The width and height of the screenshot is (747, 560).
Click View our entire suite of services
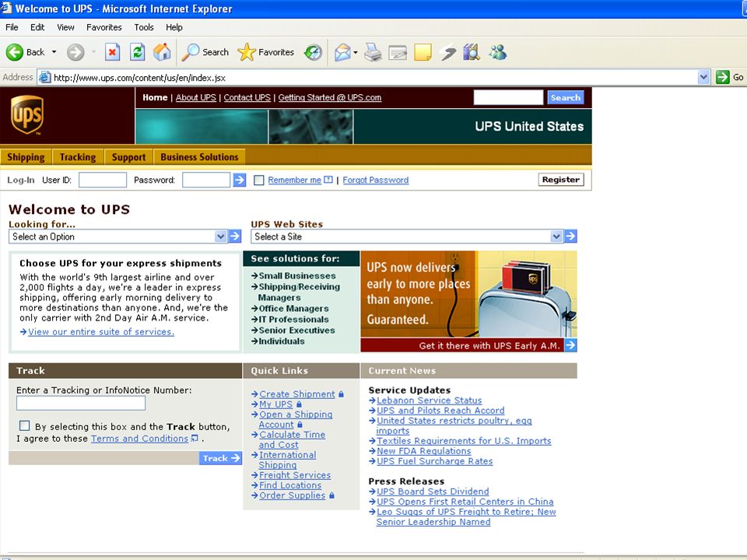click(101, 332)
